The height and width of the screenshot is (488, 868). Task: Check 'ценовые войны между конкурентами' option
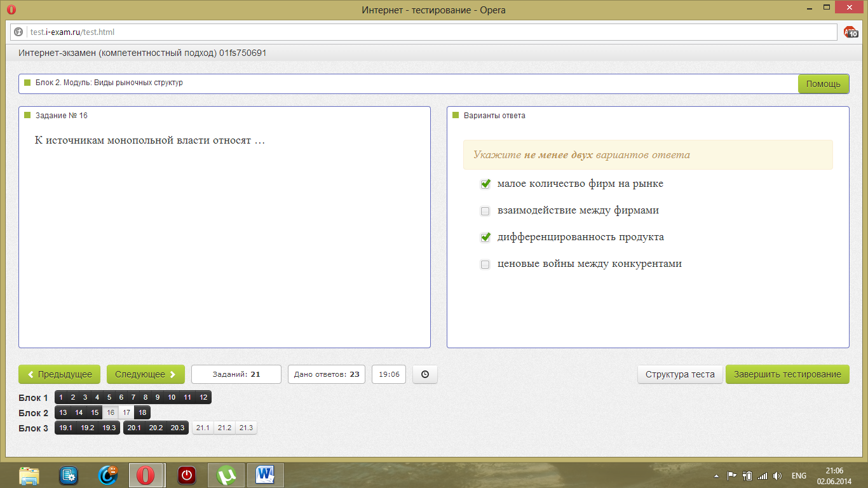(x=485, y=264)
